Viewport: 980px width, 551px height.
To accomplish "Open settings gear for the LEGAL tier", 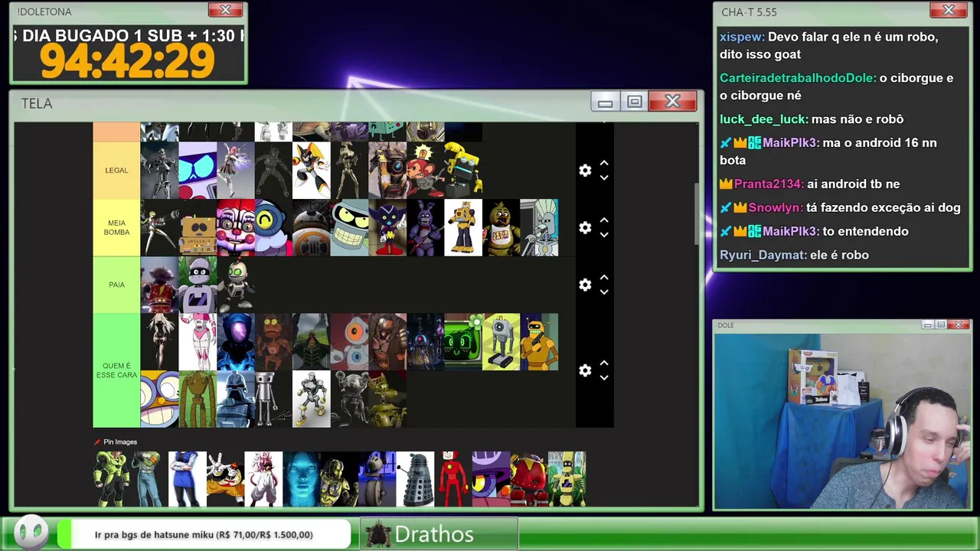I will (585, 171).
